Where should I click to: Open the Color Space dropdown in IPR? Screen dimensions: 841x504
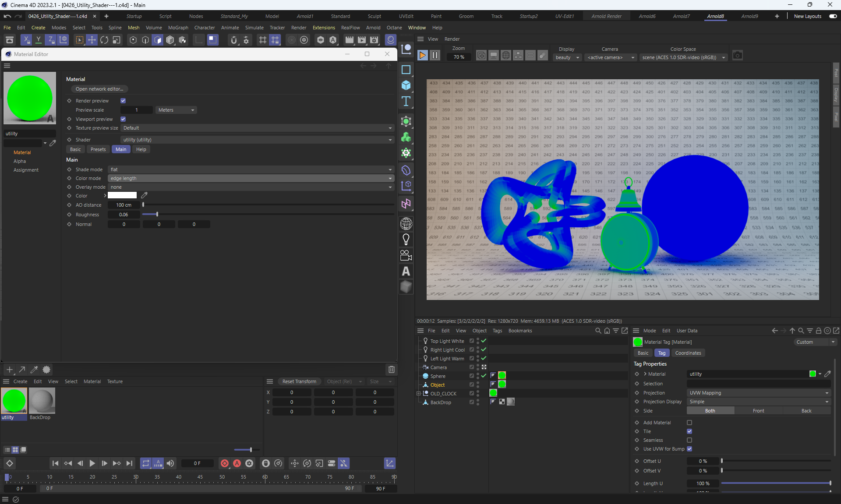pos(683,57)
